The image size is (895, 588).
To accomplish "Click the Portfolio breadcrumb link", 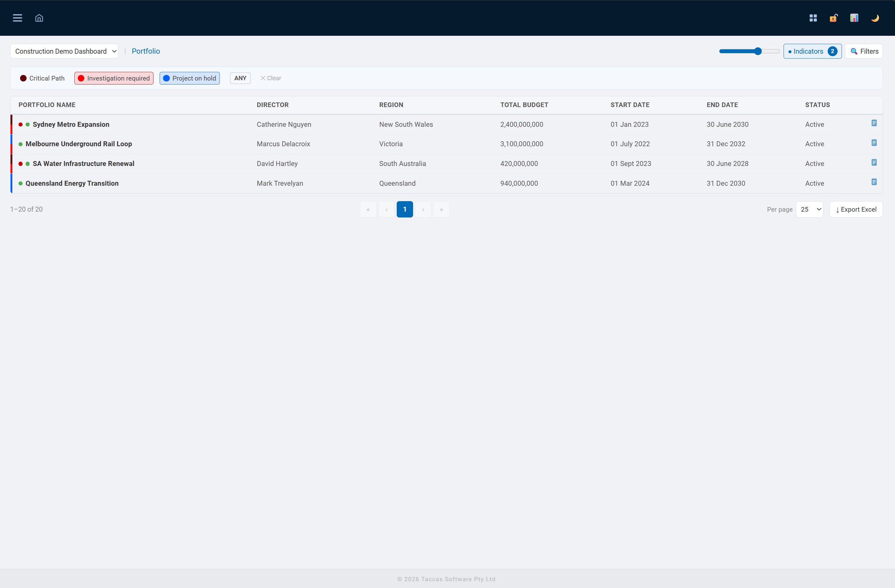I will point(145,51).
